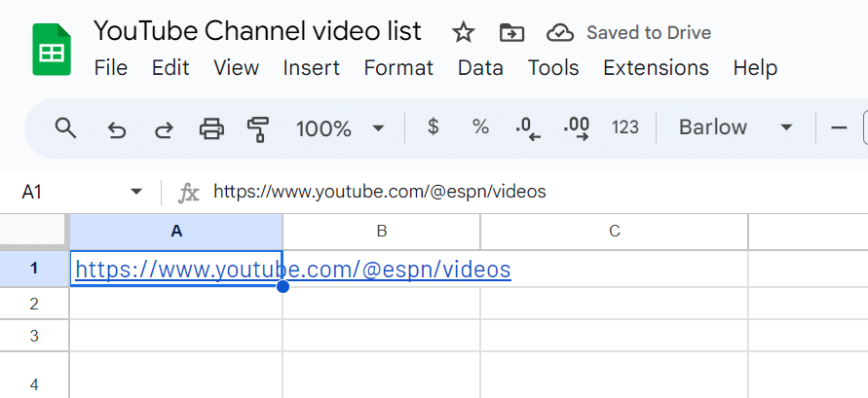Decrease decimal places button
Viewport: 868px width, 398px height.
coord(528,128)
